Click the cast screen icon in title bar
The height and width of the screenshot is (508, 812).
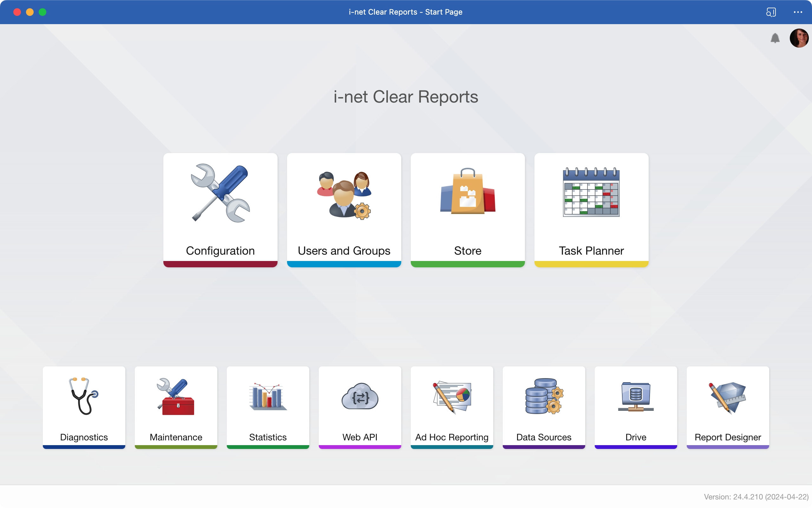click(x=771, y=12)
